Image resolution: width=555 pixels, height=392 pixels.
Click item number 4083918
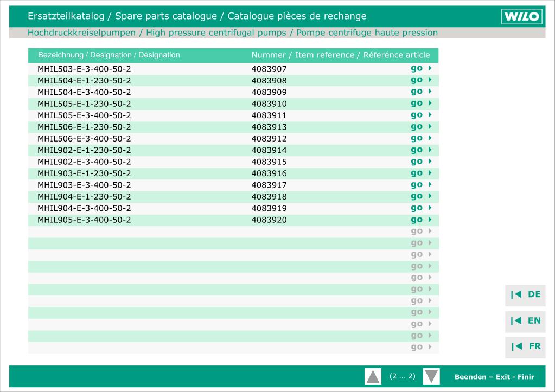point(269,197)
